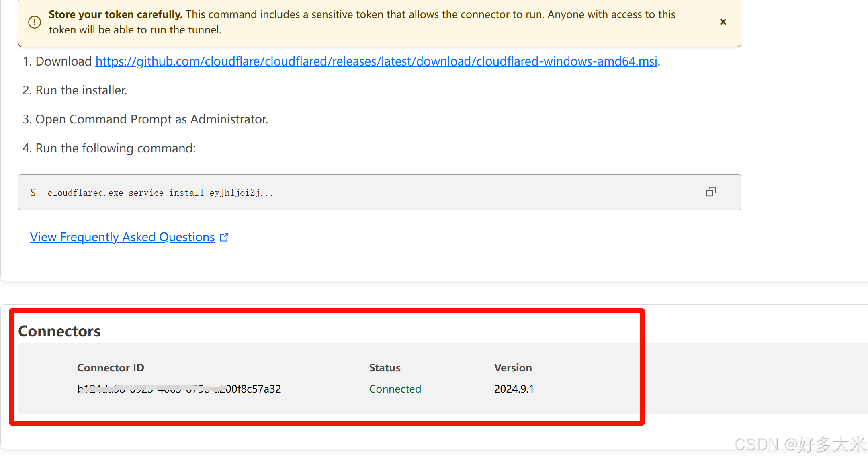Image resolution: width=868 pixels, height=459 pixels.
Task: Copy the cloudflared install command
Action: (x=711, y=192)
